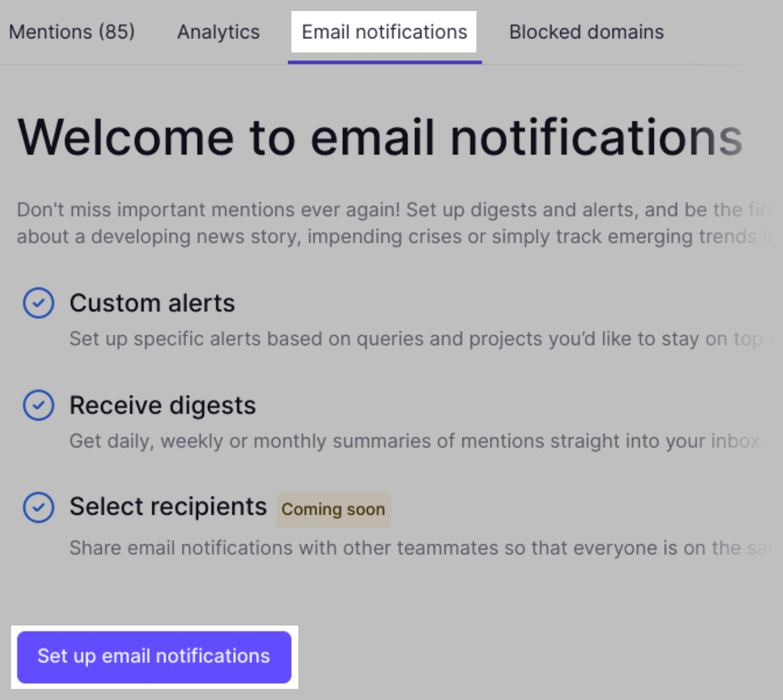Click the check icon beside Receive digests
783x700 pixels.
coord(39,405)
